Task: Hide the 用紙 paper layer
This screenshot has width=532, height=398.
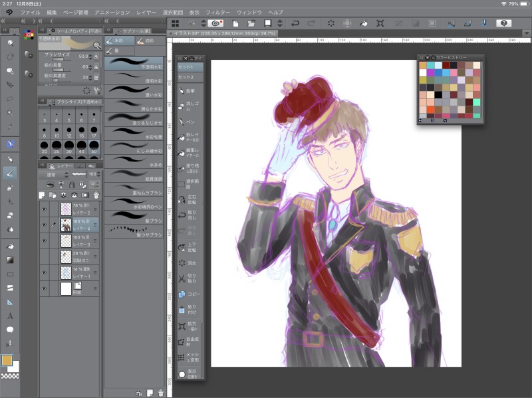Action: click(44, 288)
